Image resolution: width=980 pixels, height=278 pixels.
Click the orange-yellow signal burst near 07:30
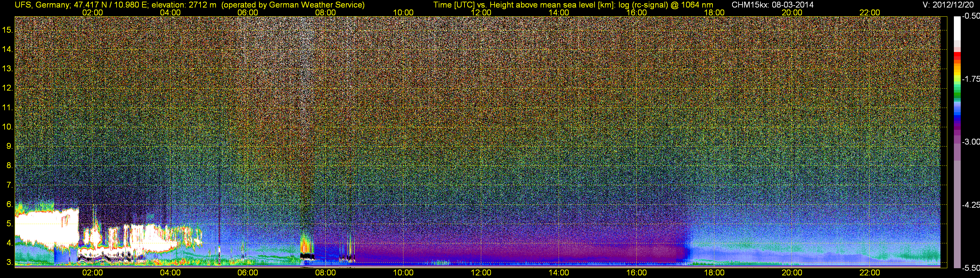click(307, 244)
